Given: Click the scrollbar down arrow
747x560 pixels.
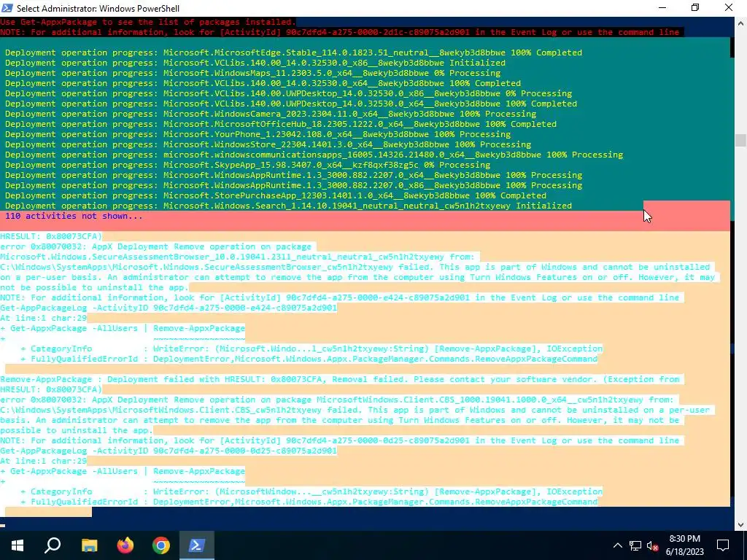Looking at the screenshot, I should point(740,525).
